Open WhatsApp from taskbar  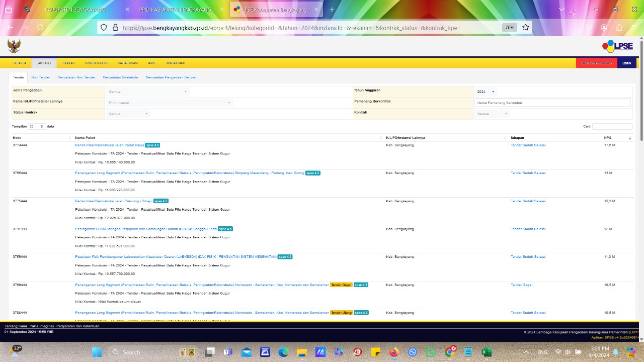coord(431,352)
